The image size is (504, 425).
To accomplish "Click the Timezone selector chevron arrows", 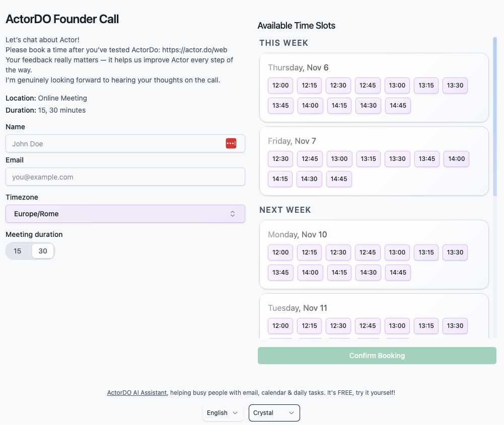I will tap(233, 214).
